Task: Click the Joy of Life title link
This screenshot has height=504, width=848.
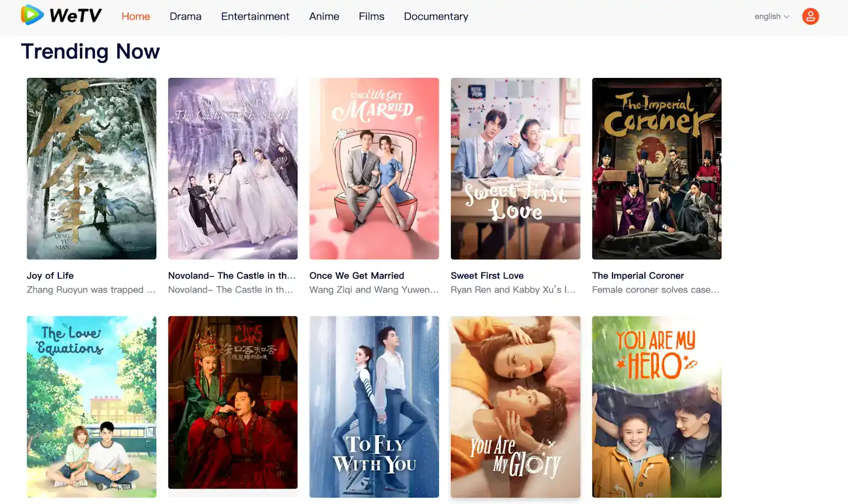Action: 50,276
